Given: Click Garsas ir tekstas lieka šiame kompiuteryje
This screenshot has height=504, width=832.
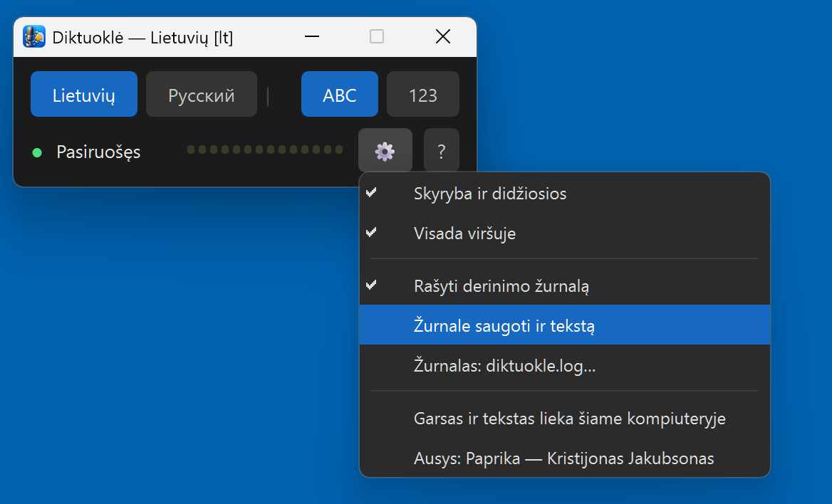Looking at the screenshot, I should pyautogui.click(x=565, y=418).
